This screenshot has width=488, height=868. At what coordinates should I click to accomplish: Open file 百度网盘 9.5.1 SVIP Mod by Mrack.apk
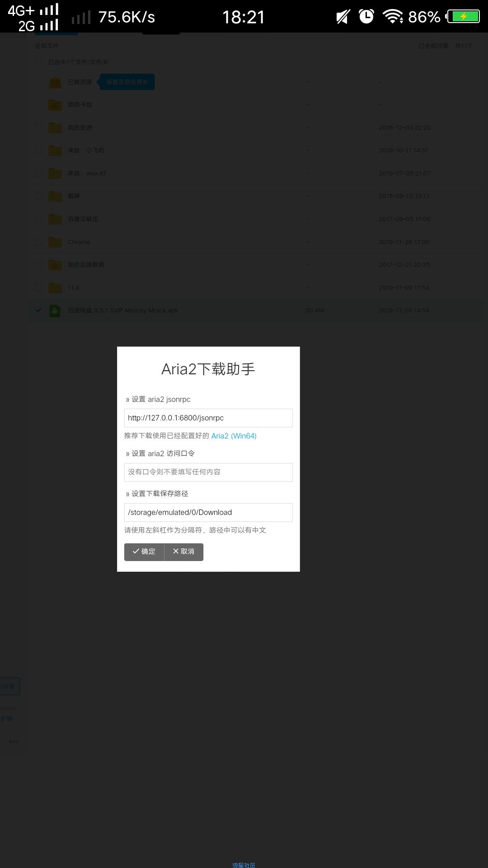point(123,310)
